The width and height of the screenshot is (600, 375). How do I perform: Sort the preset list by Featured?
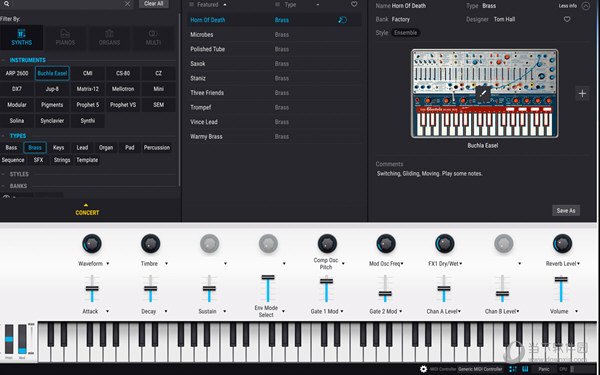[x=208, y=5]
